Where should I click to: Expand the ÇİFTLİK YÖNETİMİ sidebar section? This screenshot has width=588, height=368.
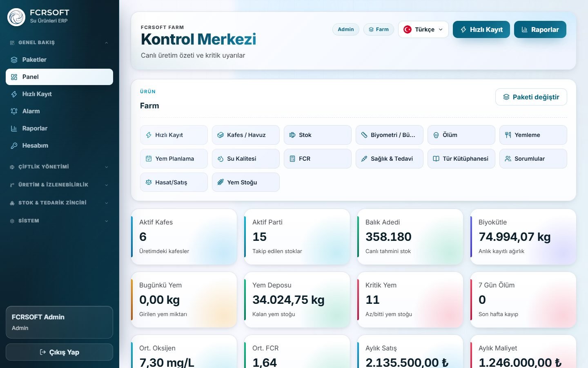tap(59, 167)
